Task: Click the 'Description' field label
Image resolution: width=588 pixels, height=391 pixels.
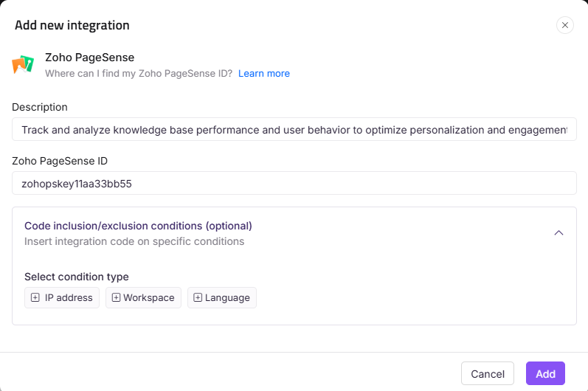Action: 40,107
